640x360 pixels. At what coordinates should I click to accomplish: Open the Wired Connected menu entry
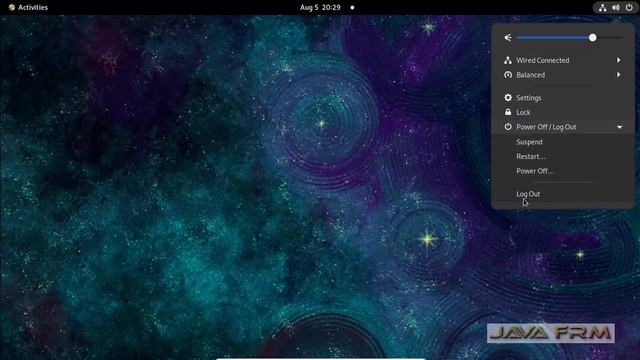[x=563, y=60]
